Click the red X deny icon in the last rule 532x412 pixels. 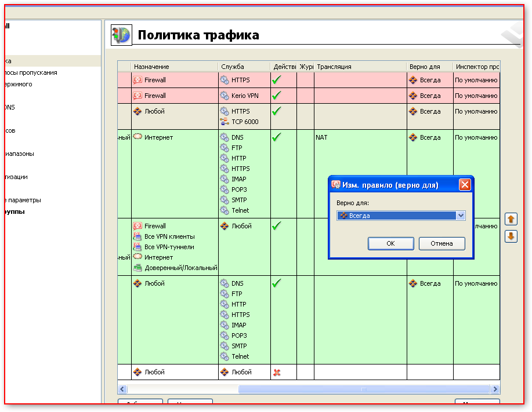(x=277, y=373)
